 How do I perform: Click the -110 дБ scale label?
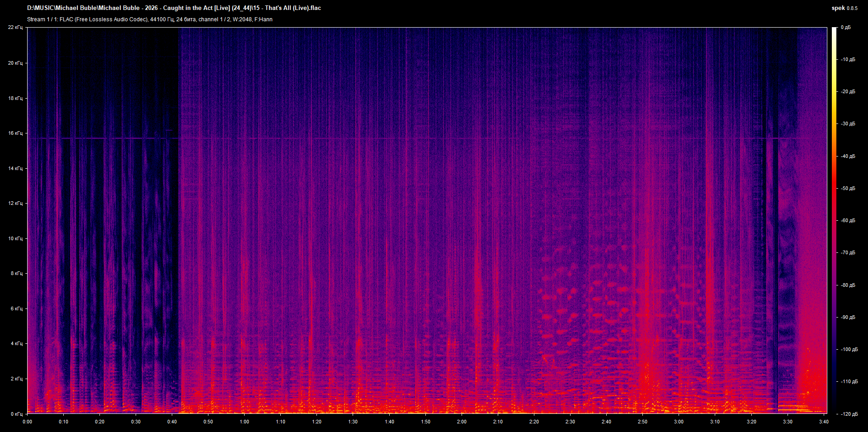tap(849, 381)
